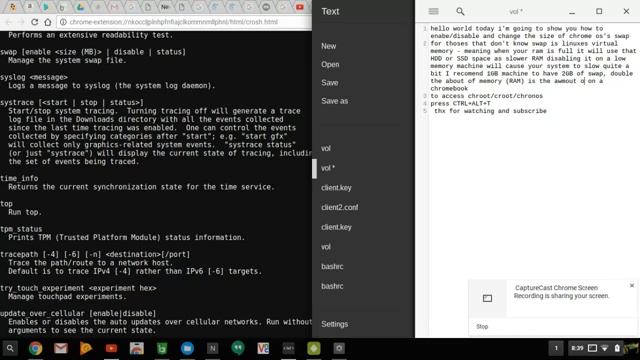Viewport: 640px width, 360px height.
Task: Open Gmail from the shelf
Action: (61, 348)
